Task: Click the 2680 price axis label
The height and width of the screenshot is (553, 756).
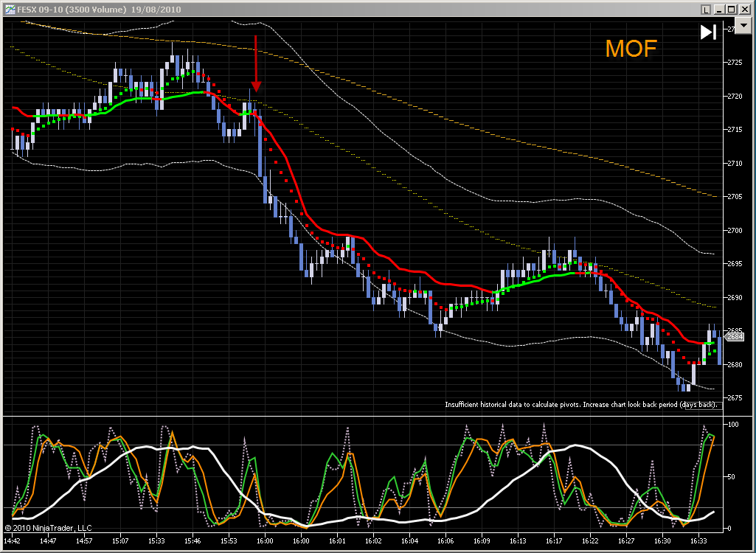Action: pyautogui.click(x=735, y=364)
